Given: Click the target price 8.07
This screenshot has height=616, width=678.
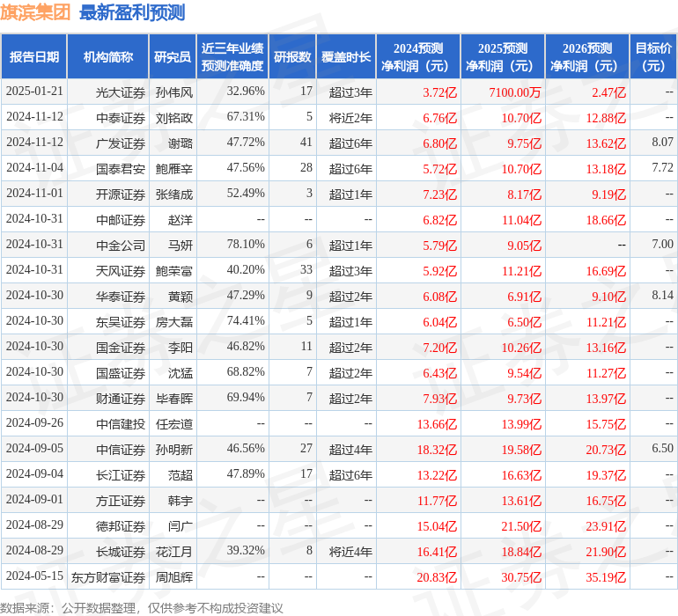Looking at the screenshot, I should [662, 142].
